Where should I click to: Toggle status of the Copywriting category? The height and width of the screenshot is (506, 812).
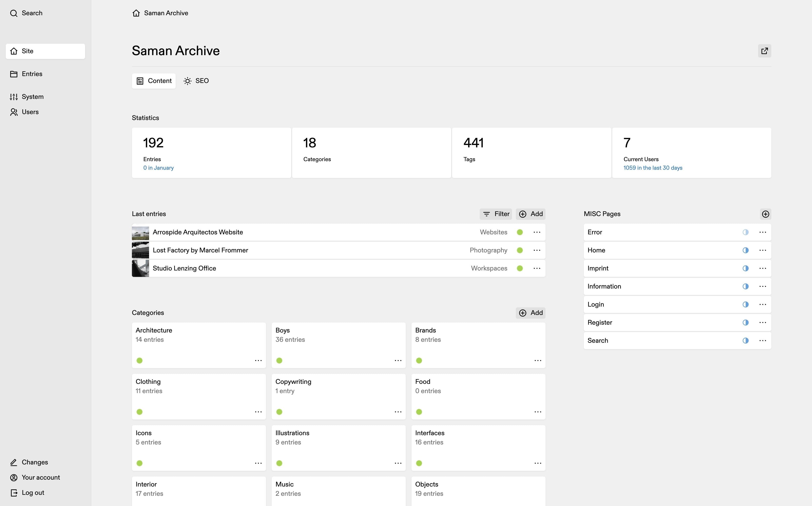click(x=279, y=412)
